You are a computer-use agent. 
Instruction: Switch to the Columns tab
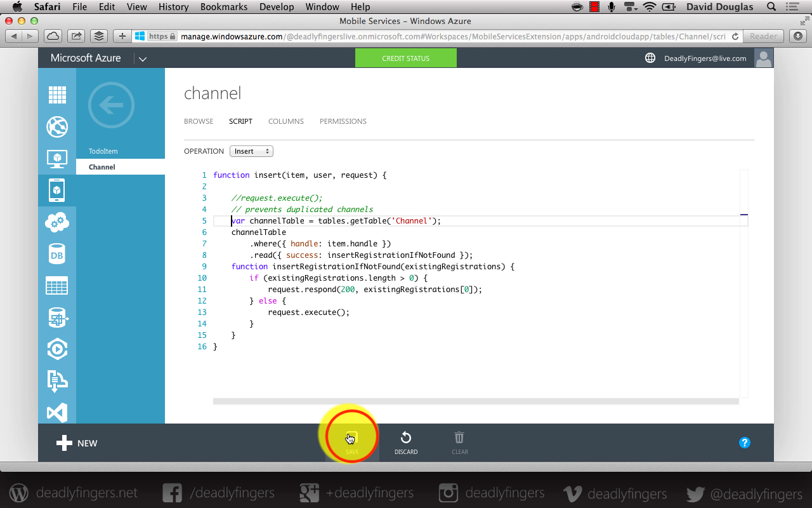[286, 121]
